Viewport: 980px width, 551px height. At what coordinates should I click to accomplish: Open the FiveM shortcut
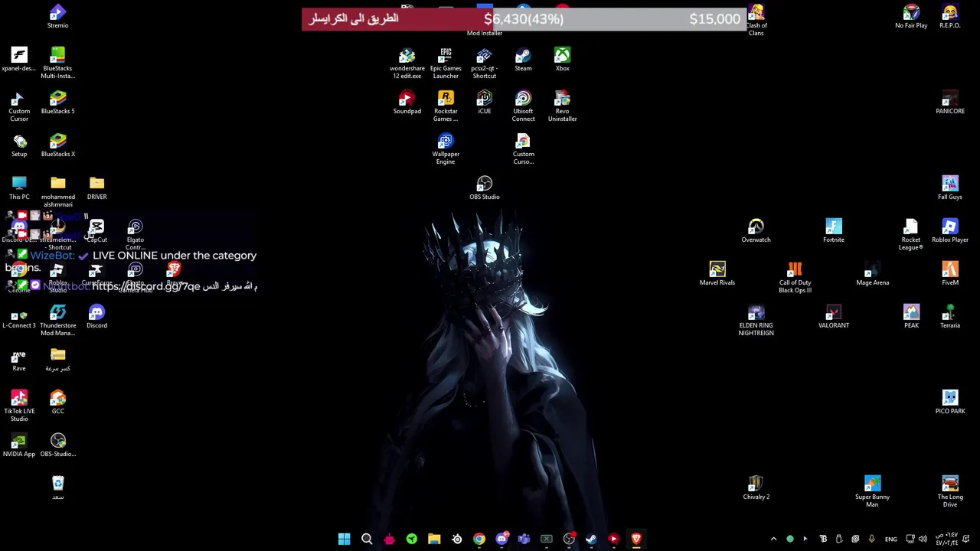[950, 274]
